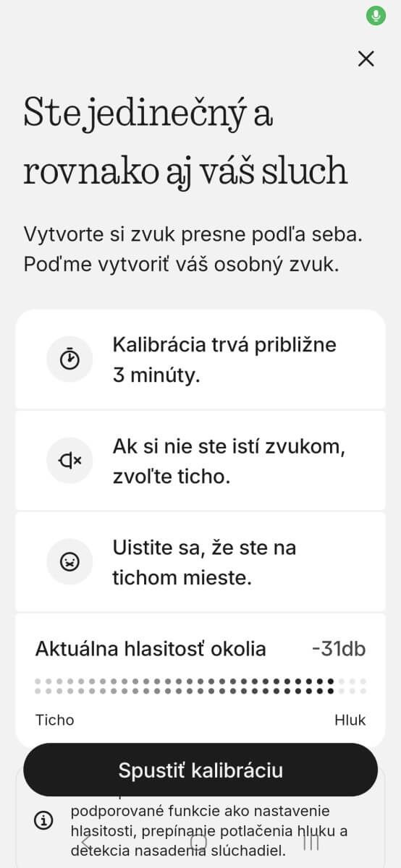Start calibration with Spustiť kalibráciu
This screenshot has width=401, height=868.
click(x=200, y=770)
